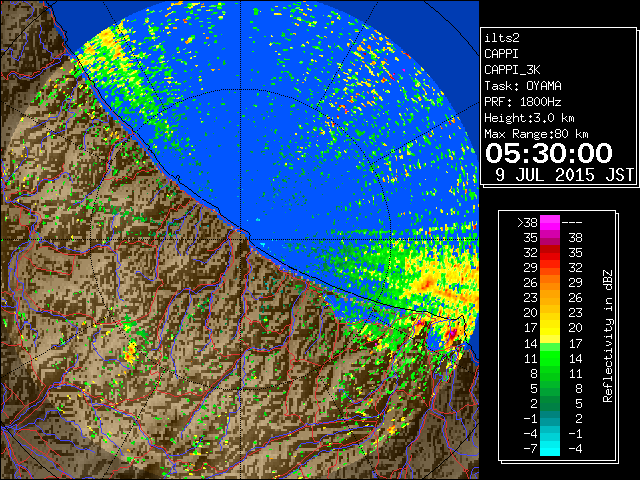Viewport: 640px width, 480px height.
Task: Pick the teal -1 to 2 dBZ band
Action: (x=550, y=418)
